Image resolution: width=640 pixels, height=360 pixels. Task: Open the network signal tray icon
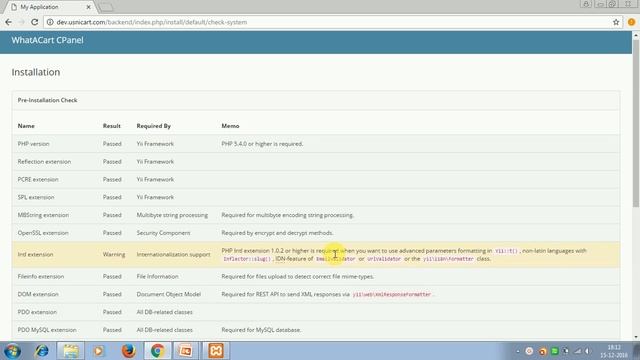click(x=578, y=351)
